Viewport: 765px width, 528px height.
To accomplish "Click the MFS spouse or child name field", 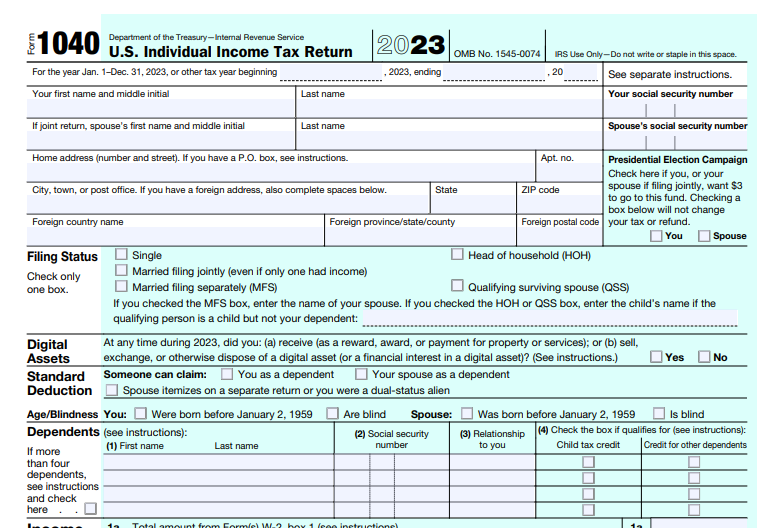I will click(x=550, y=318).
